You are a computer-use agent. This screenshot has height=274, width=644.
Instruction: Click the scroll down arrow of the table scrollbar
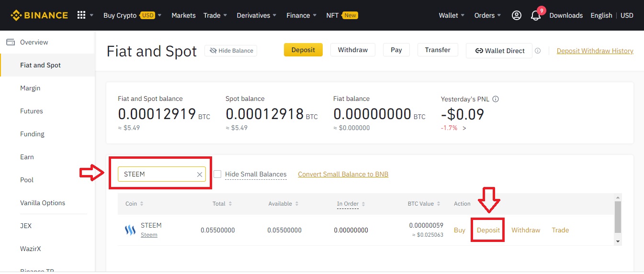(618, 241)
